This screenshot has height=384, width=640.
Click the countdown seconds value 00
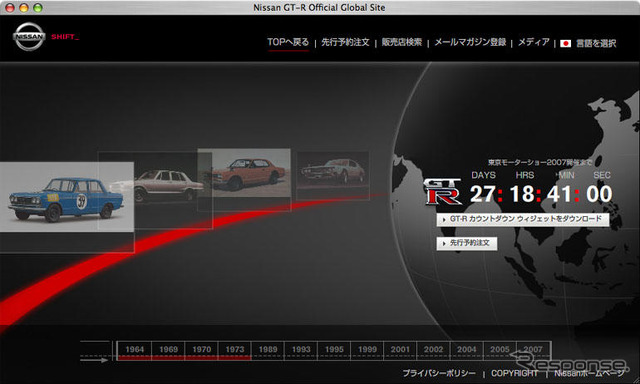[599, 194]
